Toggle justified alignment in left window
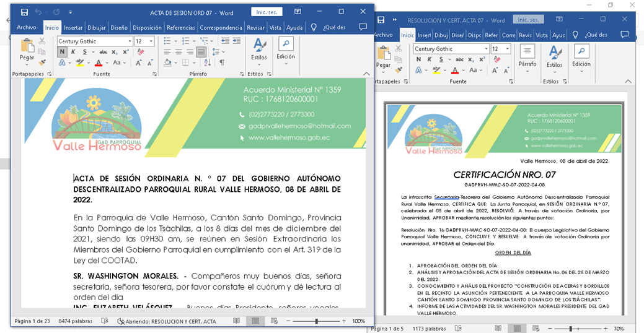This screenshot has height=333, width=644. 201,52
